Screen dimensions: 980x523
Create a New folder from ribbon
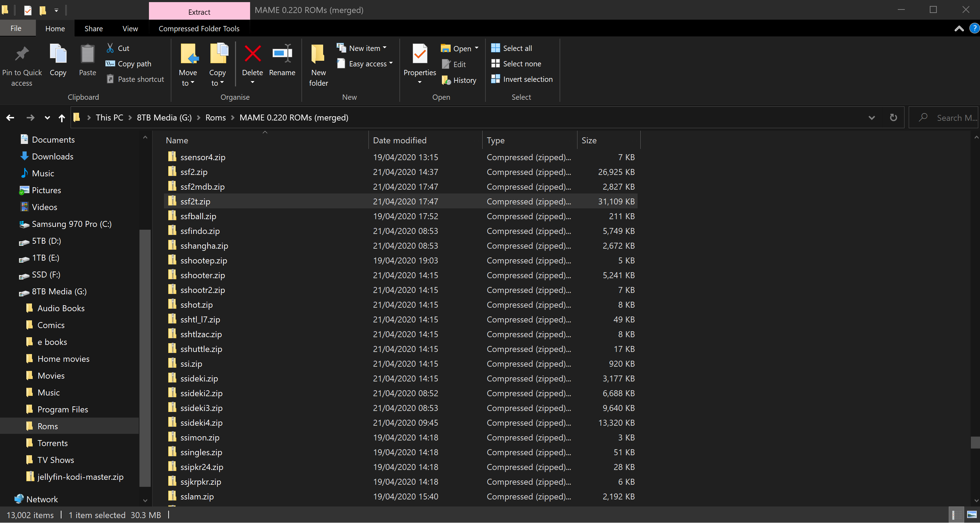point(319,65)
